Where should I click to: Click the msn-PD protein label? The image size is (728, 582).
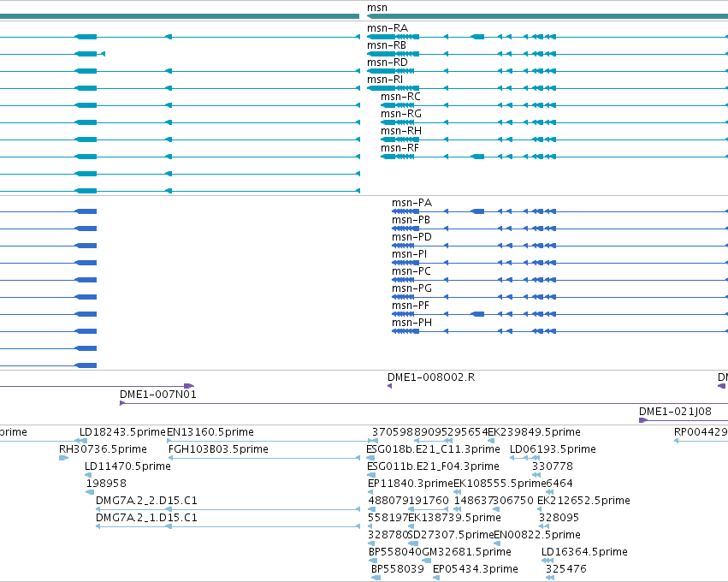[x=411, y=237]
